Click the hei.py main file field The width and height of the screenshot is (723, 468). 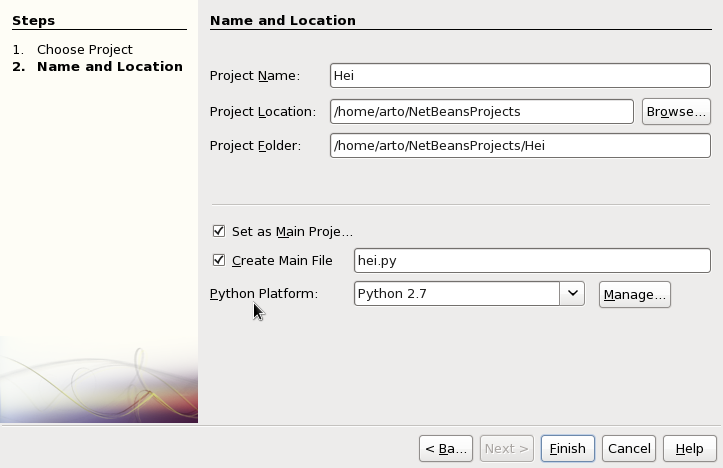532,261
